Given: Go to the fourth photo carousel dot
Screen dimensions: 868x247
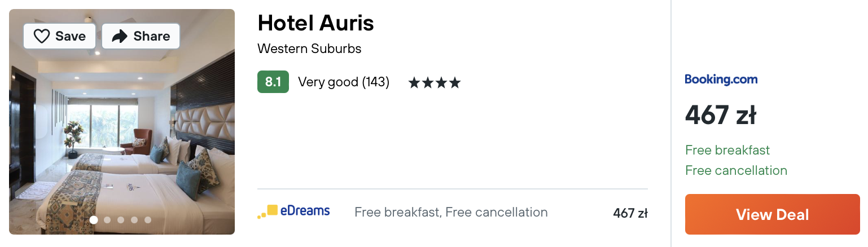Looking at the screenshot, I should tap(134, 220).
